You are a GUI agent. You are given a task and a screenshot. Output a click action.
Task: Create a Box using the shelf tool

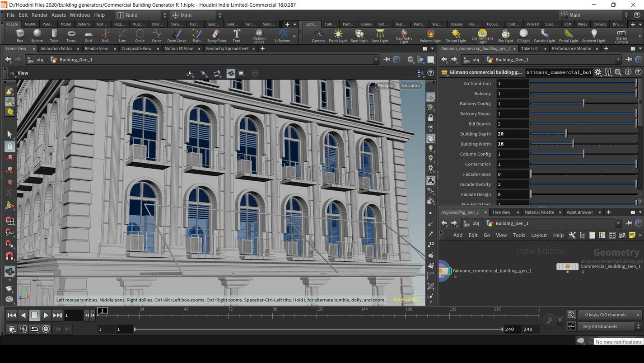[x=19, y=34]
